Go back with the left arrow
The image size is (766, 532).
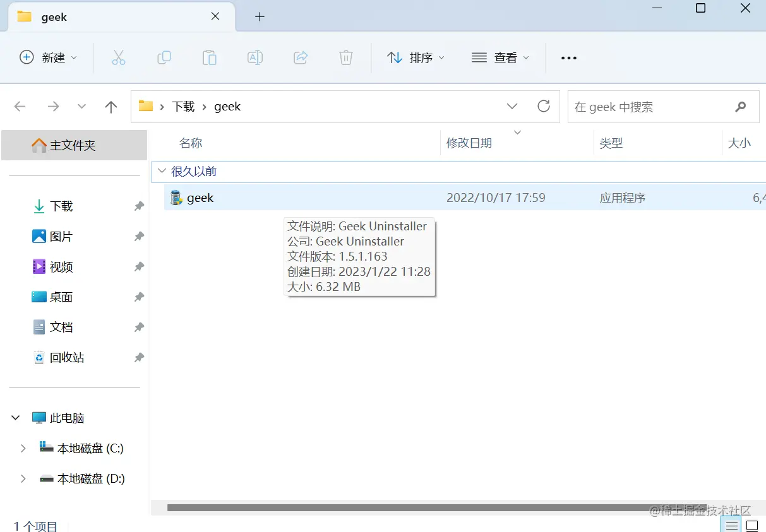(x=20, y=107)
